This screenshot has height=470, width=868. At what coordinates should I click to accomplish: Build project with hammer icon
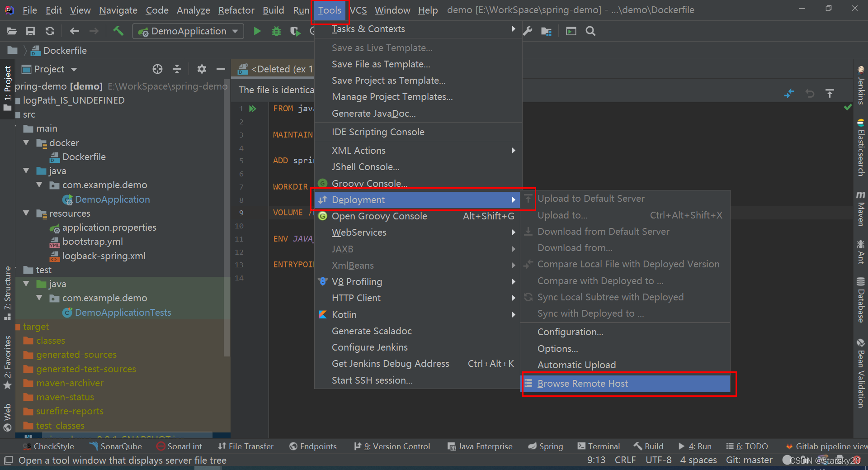click(x=118, y=31)
